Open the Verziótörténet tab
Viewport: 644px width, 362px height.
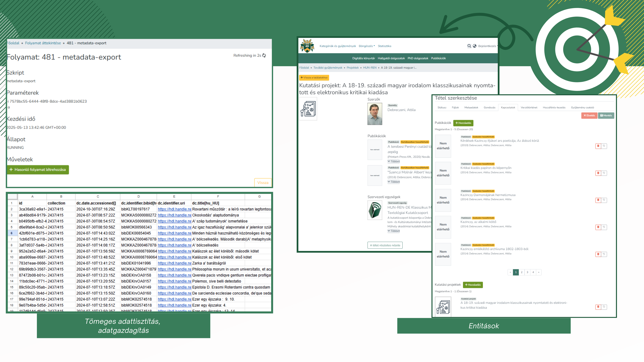(x=529, y=107)
